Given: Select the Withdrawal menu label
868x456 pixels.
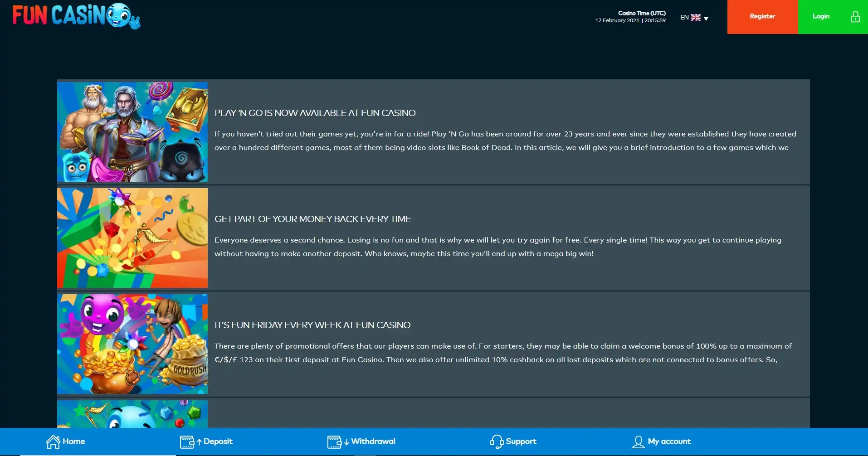Looking at the screenshot, I should [x=373, y=441].
